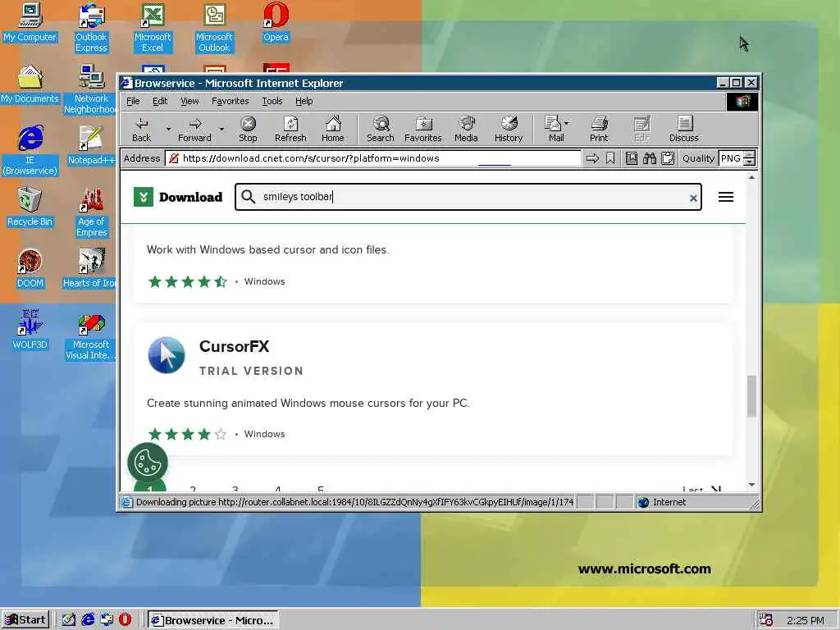
Task: Click the binoculars find icon
Action: pos(650,158)
